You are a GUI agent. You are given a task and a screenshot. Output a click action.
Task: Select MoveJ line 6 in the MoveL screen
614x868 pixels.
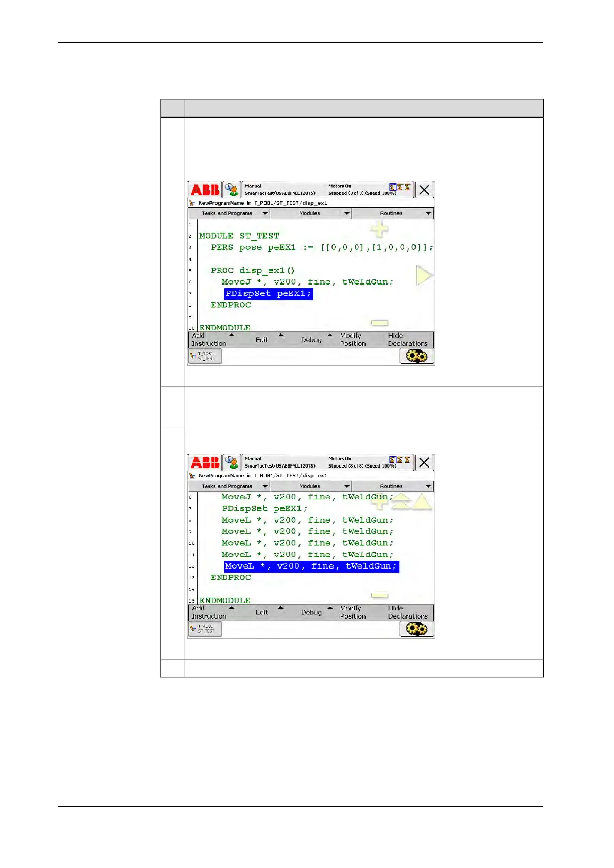pos(307,497)
